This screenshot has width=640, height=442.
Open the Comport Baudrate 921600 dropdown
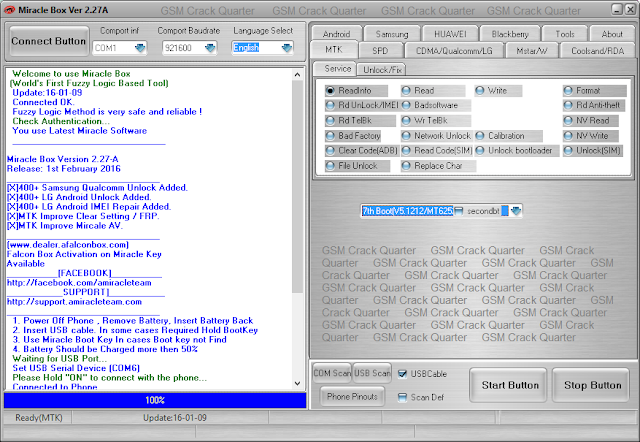[210, 48]
